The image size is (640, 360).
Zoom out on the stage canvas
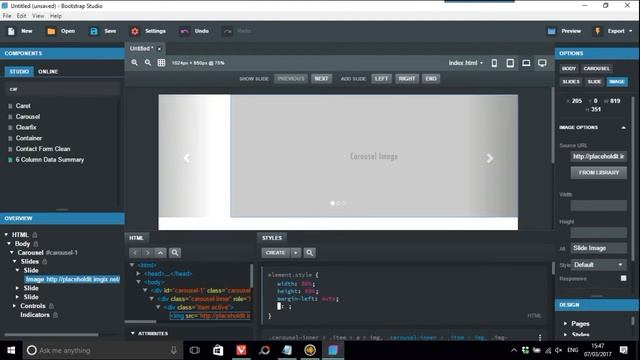click(x=148, y=63)
